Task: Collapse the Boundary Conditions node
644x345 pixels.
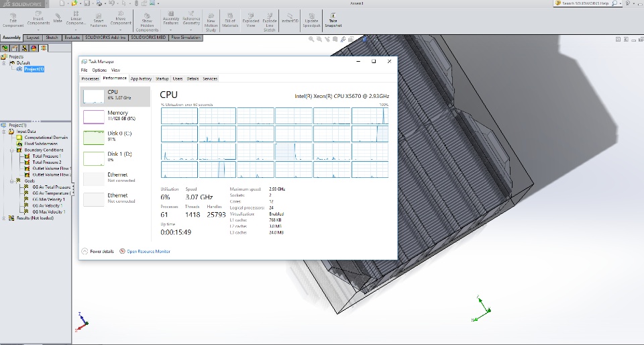Action: click(x=11, y=150)
